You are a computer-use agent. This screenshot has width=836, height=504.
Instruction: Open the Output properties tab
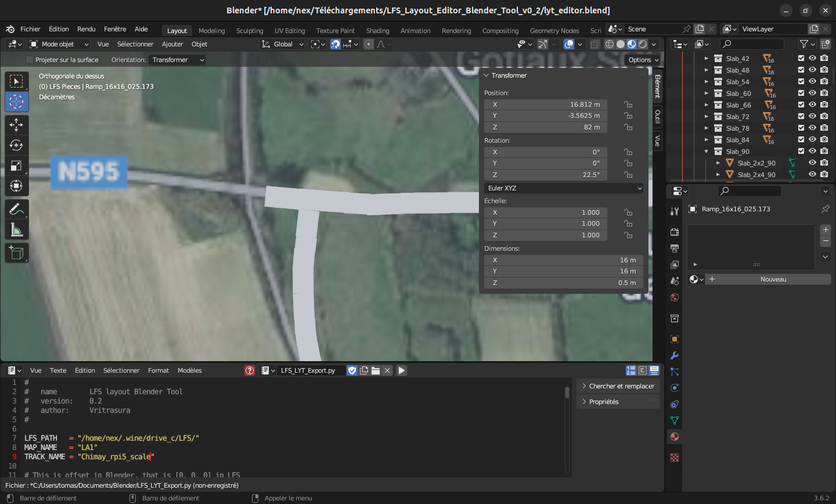675,249
